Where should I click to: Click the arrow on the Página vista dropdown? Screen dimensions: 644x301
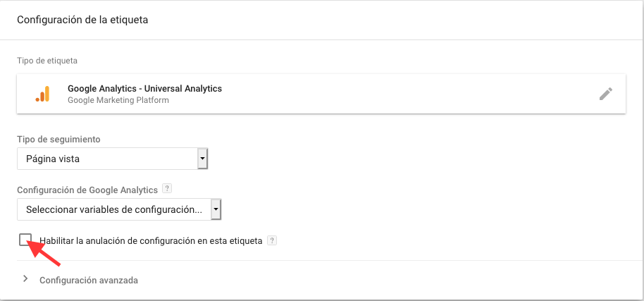tap(202, 159)
